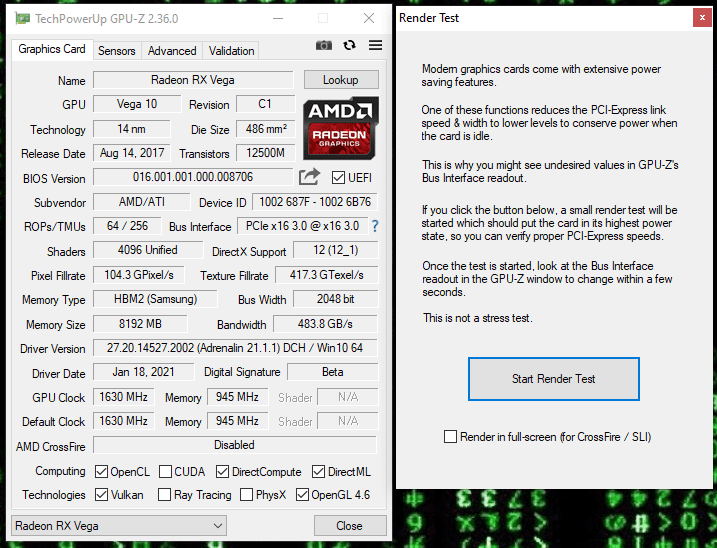The width and height of the screenshot is (717, 548).
Task: Toggle the CUDA checkbox
Action: pyautogui.click(x=166, y=472)
